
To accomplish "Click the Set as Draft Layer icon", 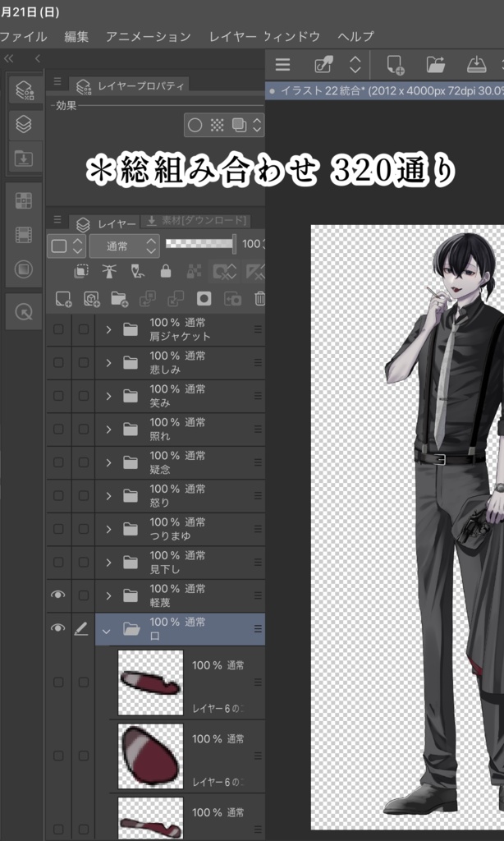I will pos(137,272).
